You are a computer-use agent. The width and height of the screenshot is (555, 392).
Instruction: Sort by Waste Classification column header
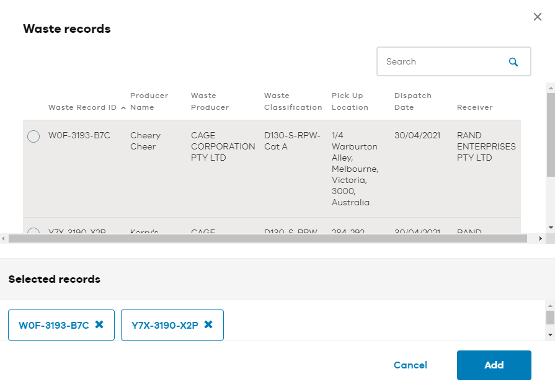(293, 101)
